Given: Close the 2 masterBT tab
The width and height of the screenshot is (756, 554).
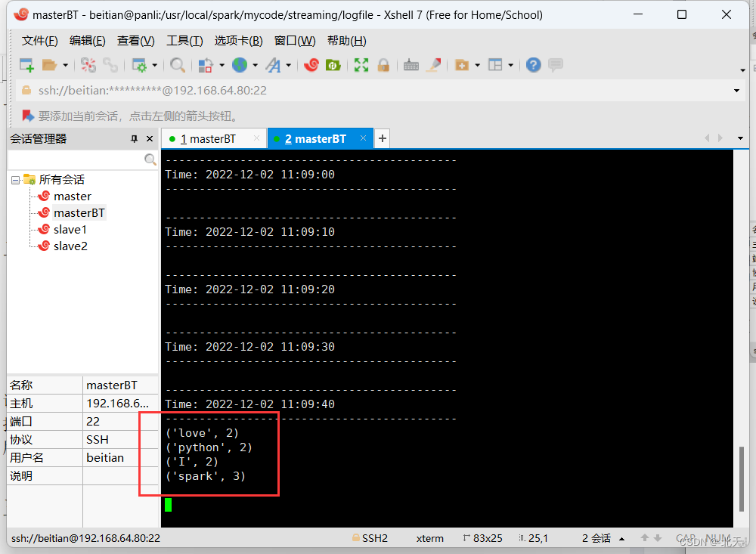Looking at the screenshot, I should click(363, 138).
